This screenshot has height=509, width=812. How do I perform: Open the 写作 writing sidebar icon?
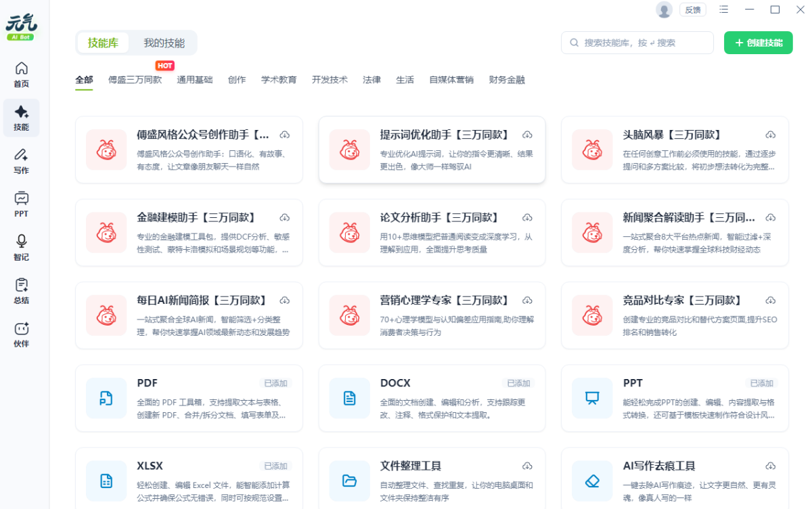pos(22,160)
